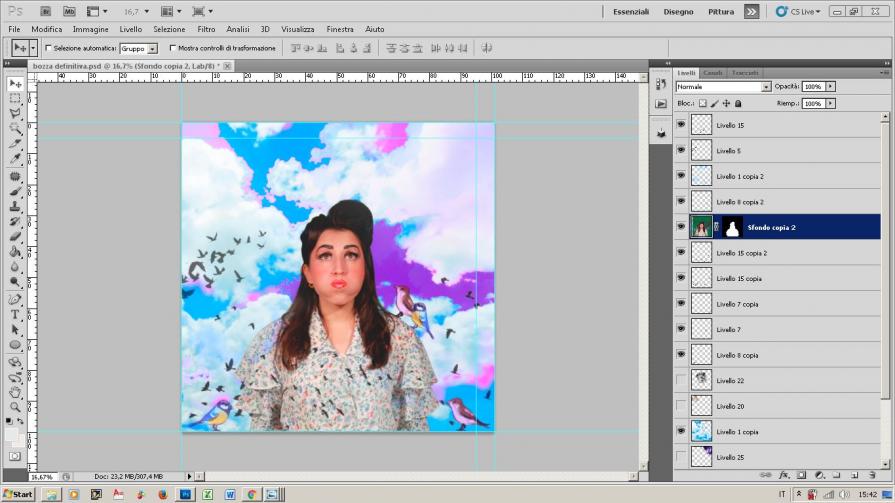The height and width of the screenshot is (503, 895).
Task: Click the Windows Start button
Action: coord(18,494)
